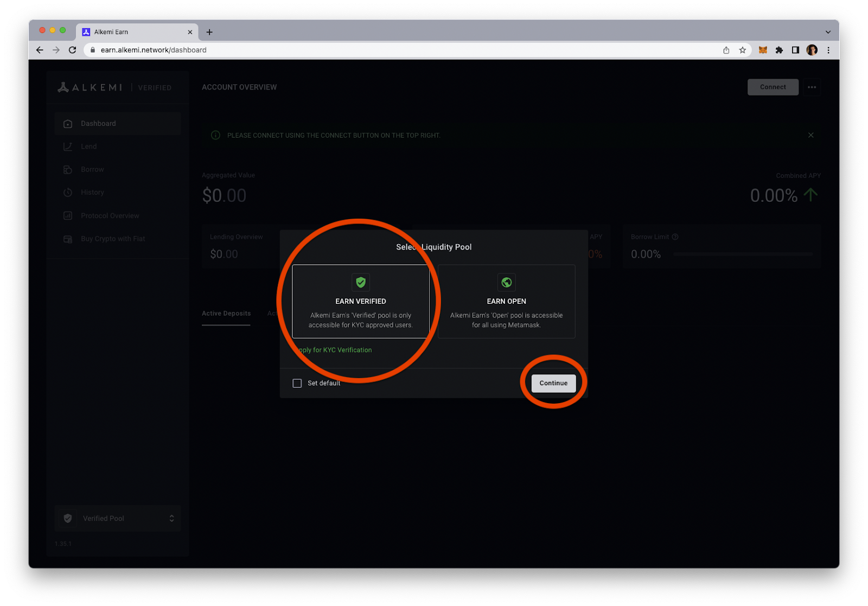The width and height of the screenshot is (868, 606).
Task: Click the globe Earn Open icon
Action: tap(506, 282)
